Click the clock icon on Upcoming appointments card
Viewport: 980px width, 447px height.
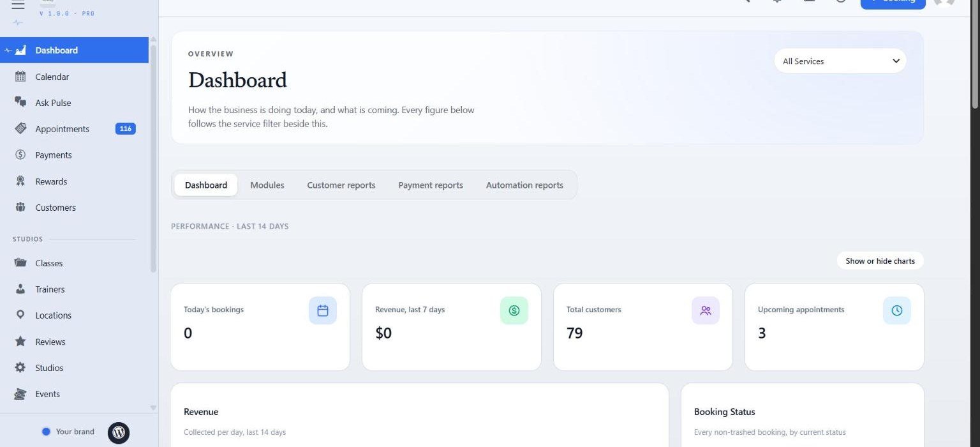pyautogui.click(x=897, y=310)
